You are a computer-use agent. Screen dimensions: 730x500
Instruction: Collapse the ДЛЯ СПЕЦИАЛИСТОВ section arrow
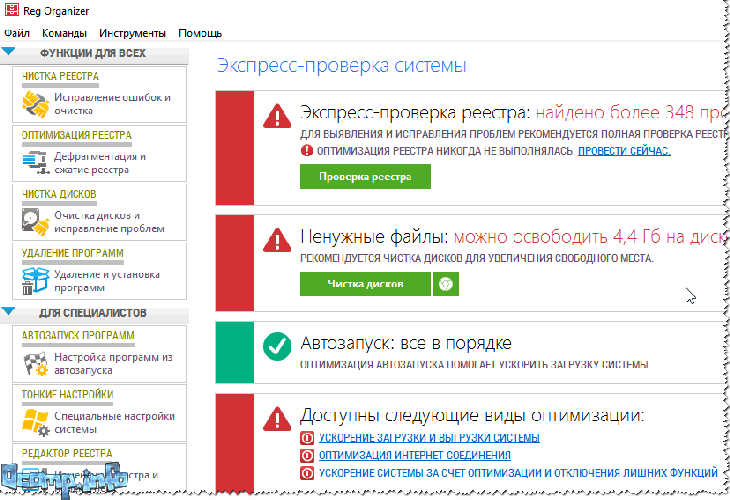8,311
